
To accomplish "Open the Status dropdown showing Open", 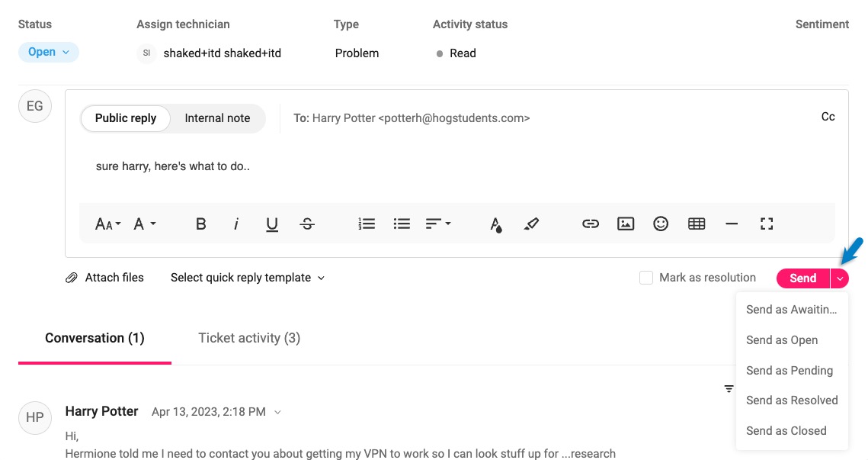I will tap(49, 52).
